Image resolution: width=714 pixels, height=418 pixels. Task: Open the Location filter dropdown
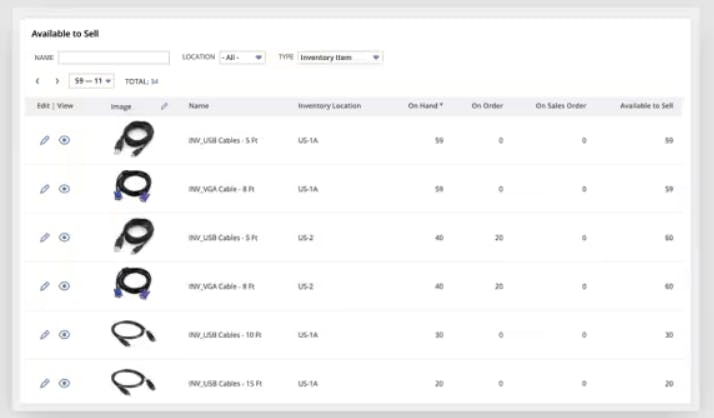click(242, 57)
